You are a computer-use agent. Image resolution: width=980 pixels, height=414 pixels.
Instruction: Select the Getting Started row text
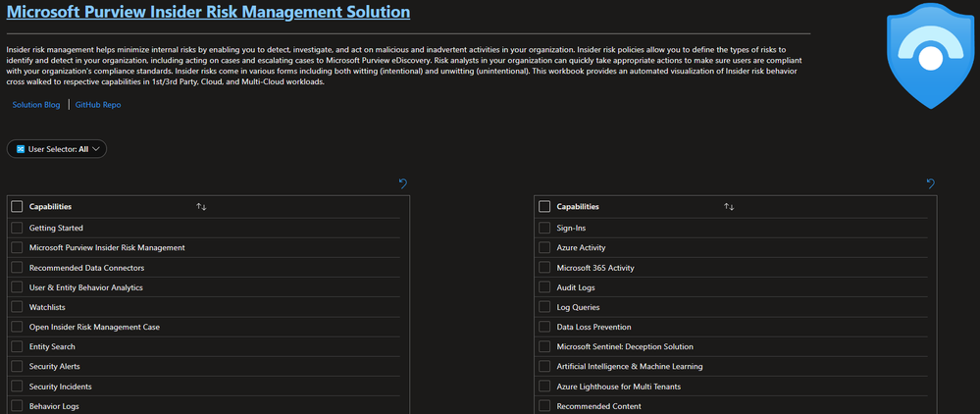(56, 229)
